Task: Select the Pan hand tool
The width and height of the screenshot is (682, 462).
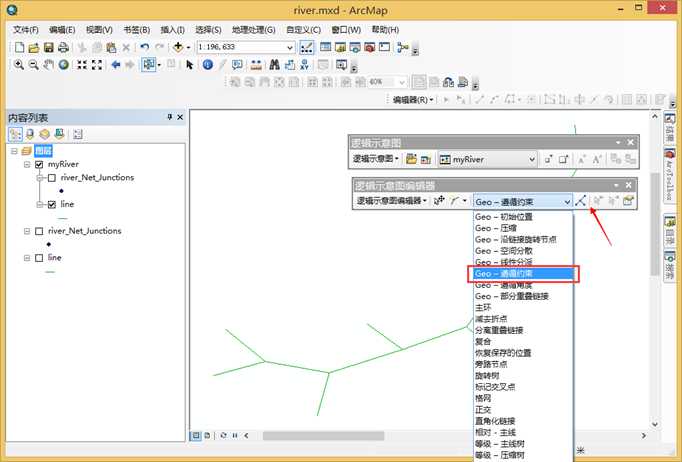Action: 48,65
